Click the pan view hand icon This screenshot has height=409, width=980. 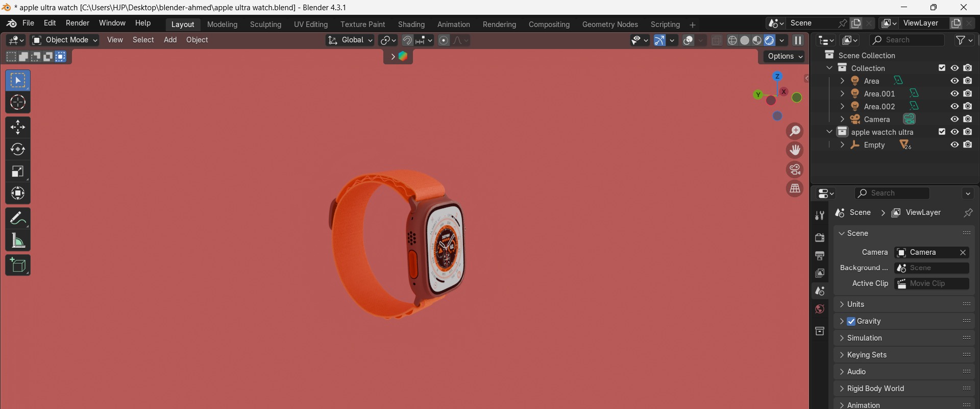[x=795, y=150]
